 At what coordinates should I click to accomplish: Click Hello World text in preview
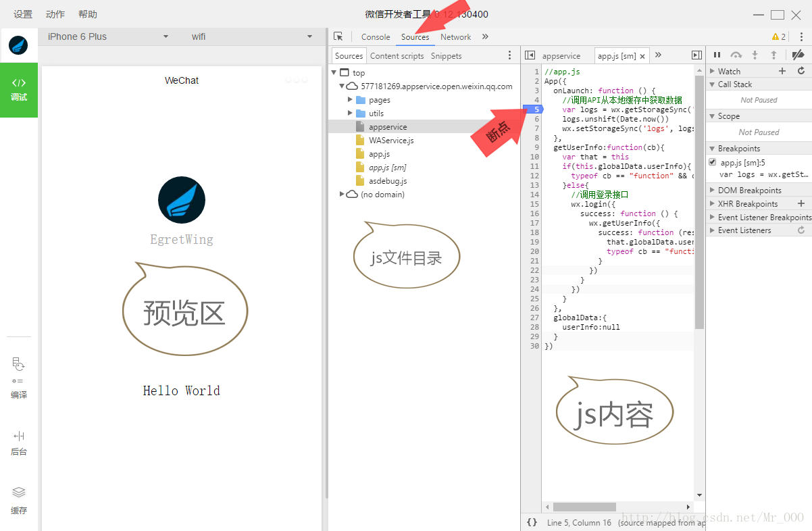click(181, 390)
